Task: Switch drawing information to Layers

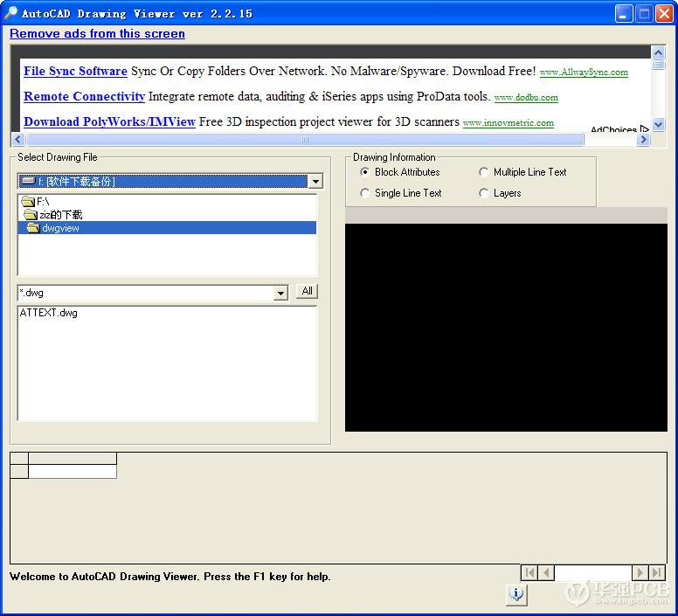Action: click(x=484, y=193)
